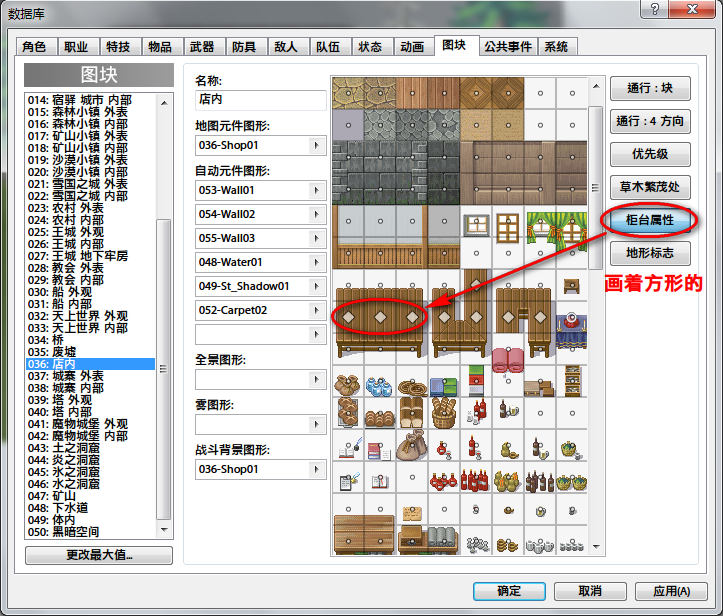Open the 036-Shop01 tileset graphic dropdown
This screenshot has width=723, height=616.
tap(316, 146)
